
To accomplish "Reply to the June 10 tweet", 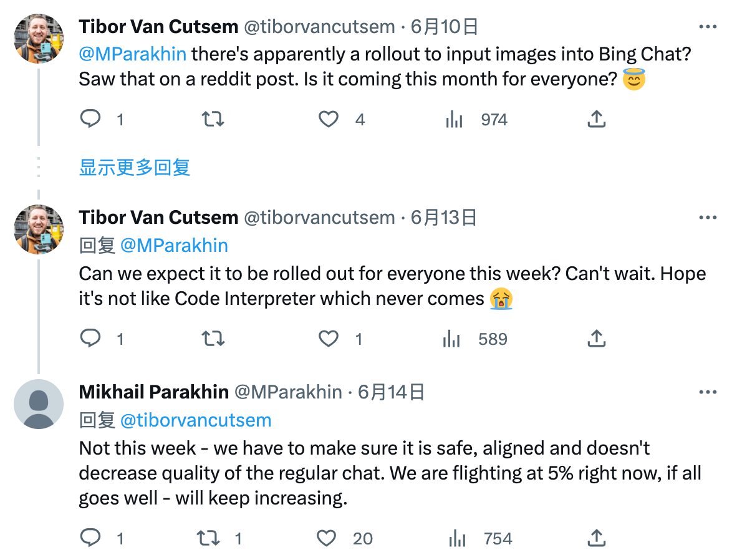I will coord(91,119).
